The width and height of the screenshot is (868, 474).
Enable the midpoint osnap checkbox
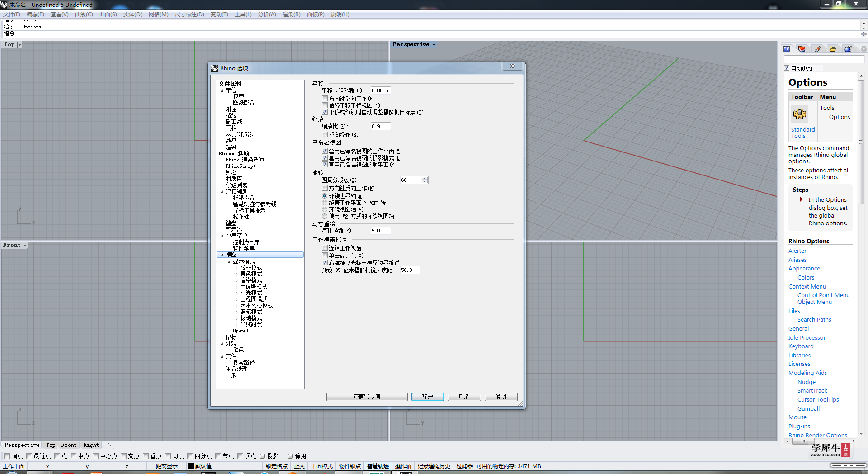pos(74,456)
